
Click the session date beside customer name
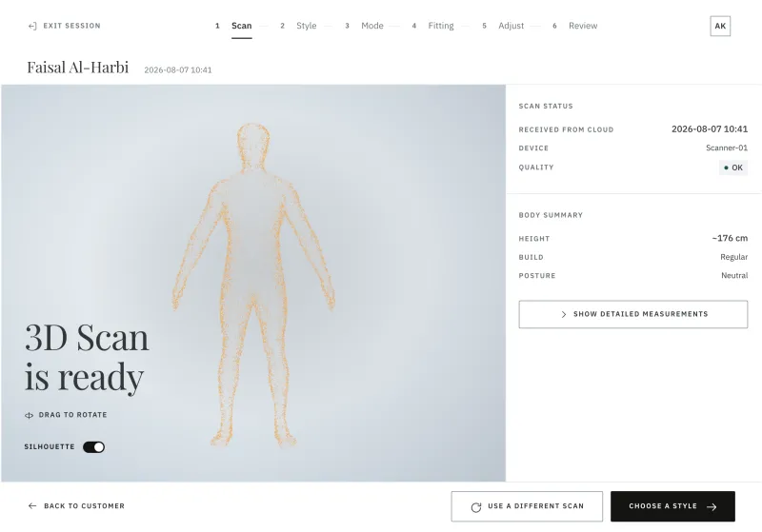(178, 69)
